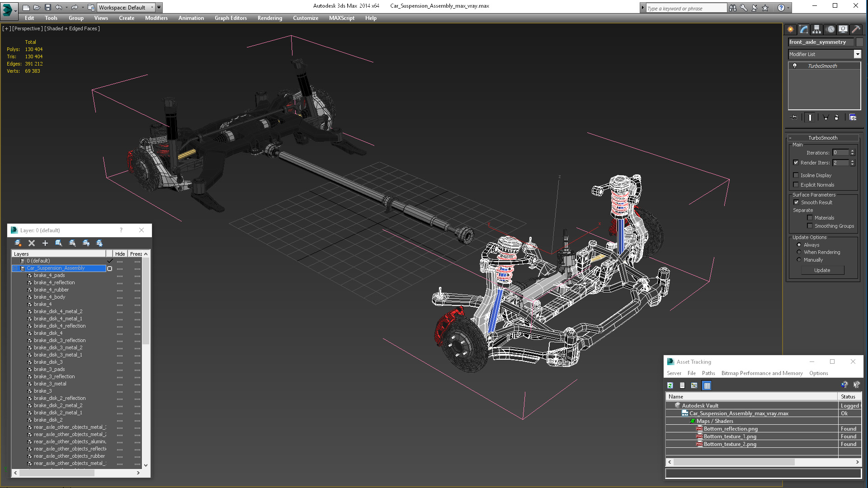Select the Manually update option

coord(799,260)
